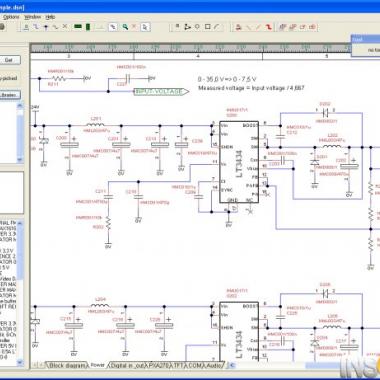The height and width of the screenshot is (380, 380).
Task: Select the rectangle drawing tool
Action: point(207,27)
